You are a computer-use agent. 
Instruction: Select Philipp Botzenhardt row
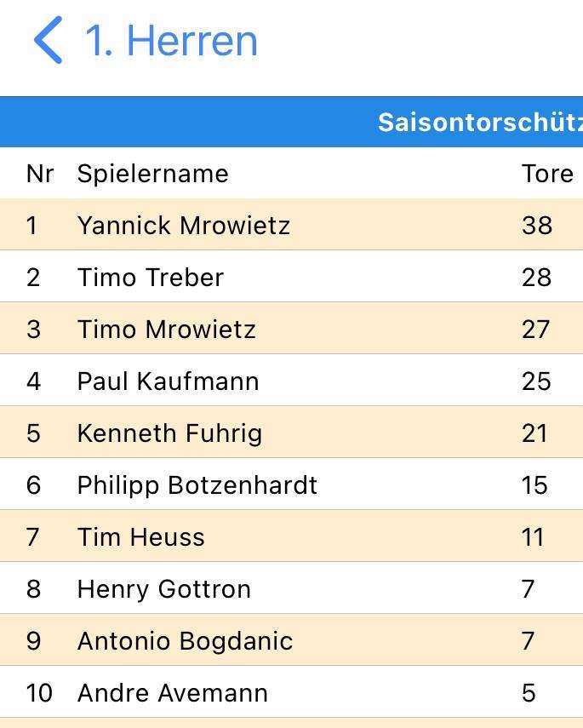click(291, 484)
